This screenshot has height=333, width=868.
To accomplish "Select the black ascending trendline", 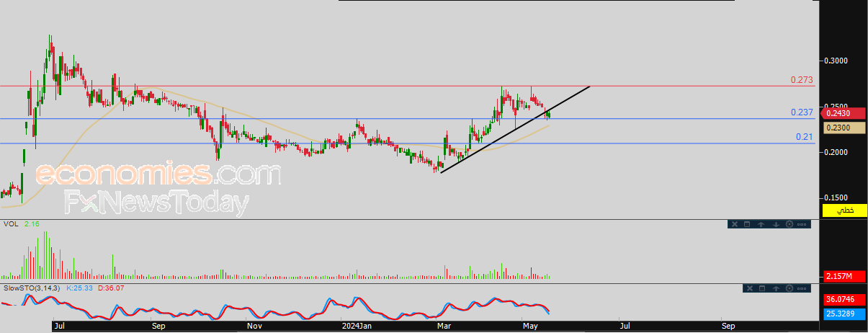I will pos(515,129).
